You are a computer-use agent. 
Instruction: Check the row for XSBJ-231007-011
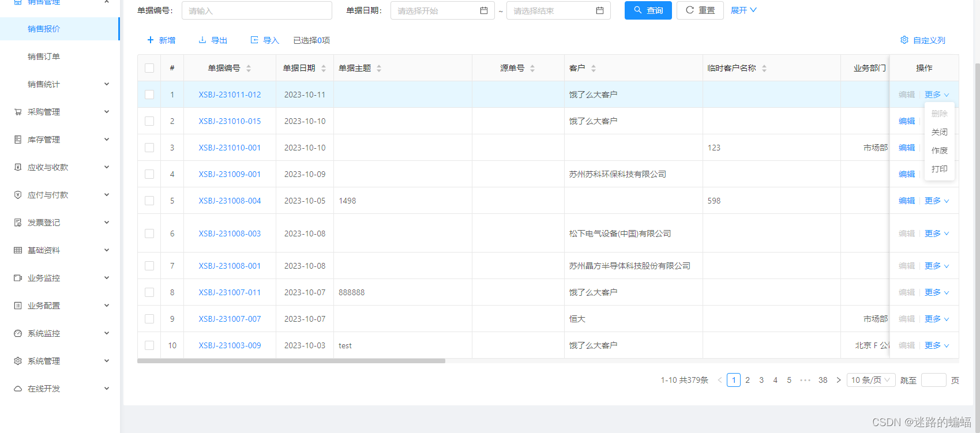[x=149, y=292]
